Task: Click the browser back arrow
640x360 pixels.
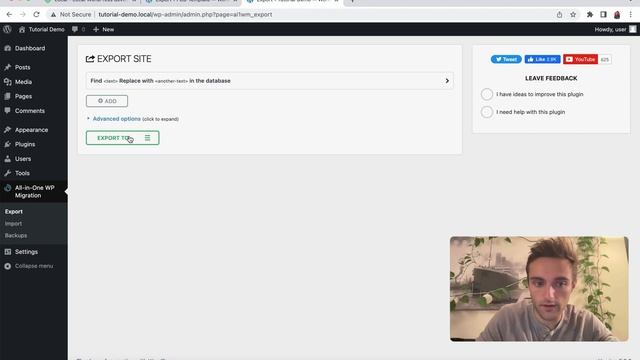Action: point(9,14)
